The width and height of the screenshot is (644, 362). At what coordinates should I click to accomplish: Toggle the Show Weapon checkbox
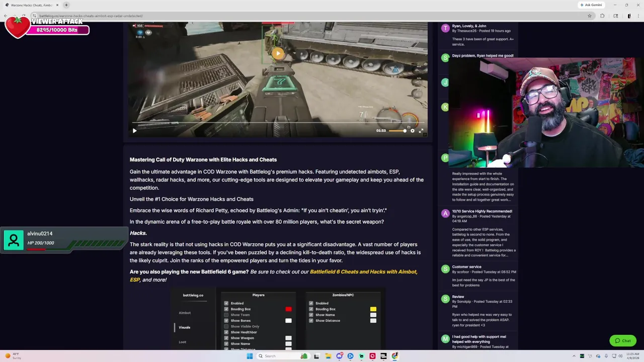click(x=226, y=338)
